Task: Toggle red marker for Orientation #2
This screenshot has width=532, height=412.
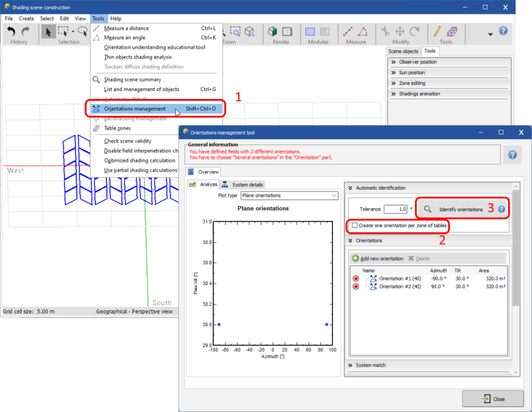Action: click(355, 286)
